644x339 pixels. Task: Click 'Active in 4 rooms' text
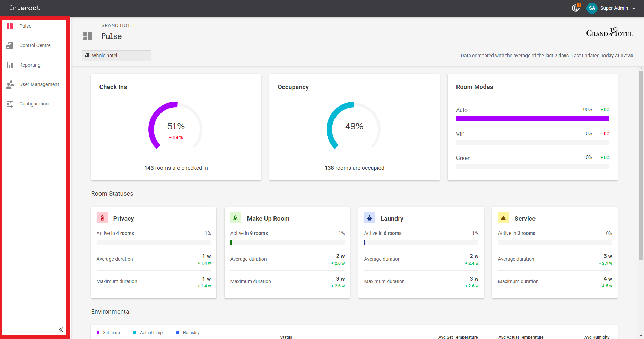[x=115, y=233]
